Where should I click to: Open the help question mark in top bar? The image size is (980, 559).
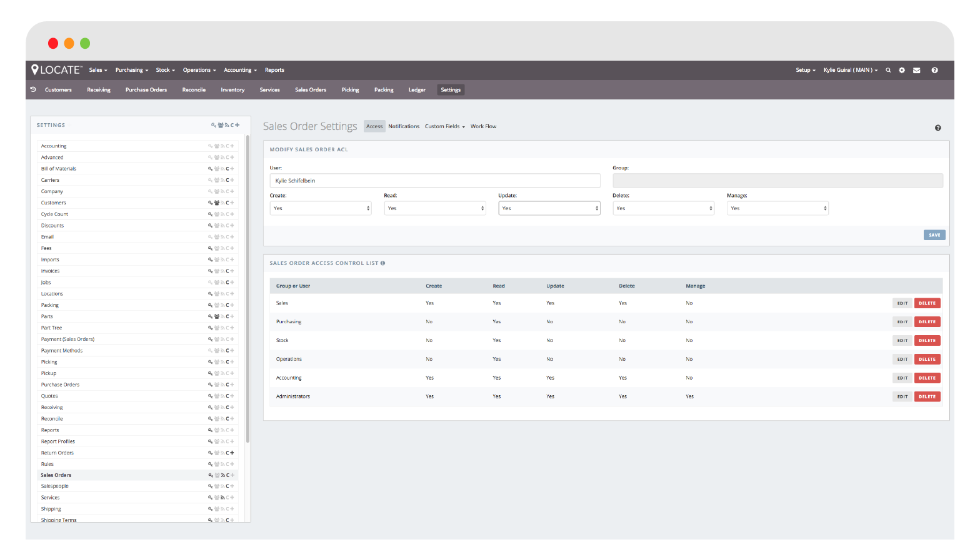pos(934,70)
